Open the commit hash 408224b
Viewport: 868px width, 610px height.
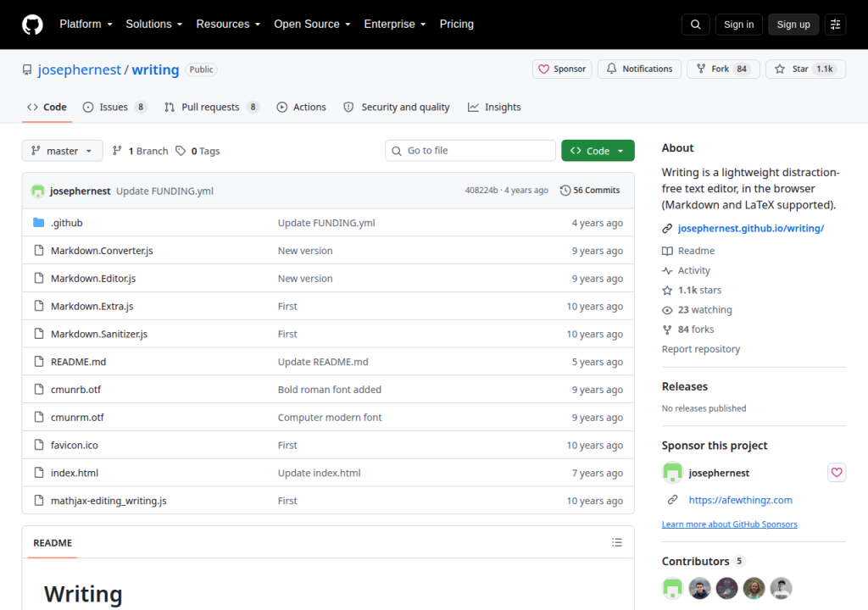point(481,191)
